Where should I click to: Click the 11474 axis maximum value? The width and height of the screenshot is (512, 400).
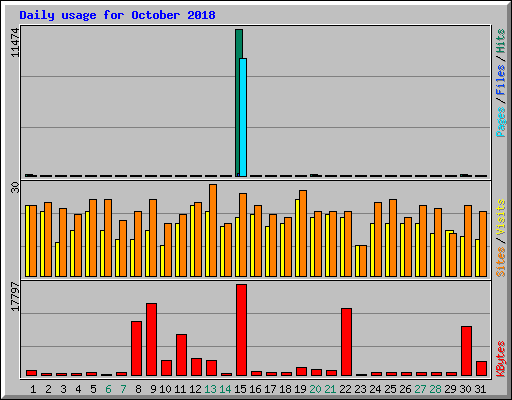[x=15, y=43]
